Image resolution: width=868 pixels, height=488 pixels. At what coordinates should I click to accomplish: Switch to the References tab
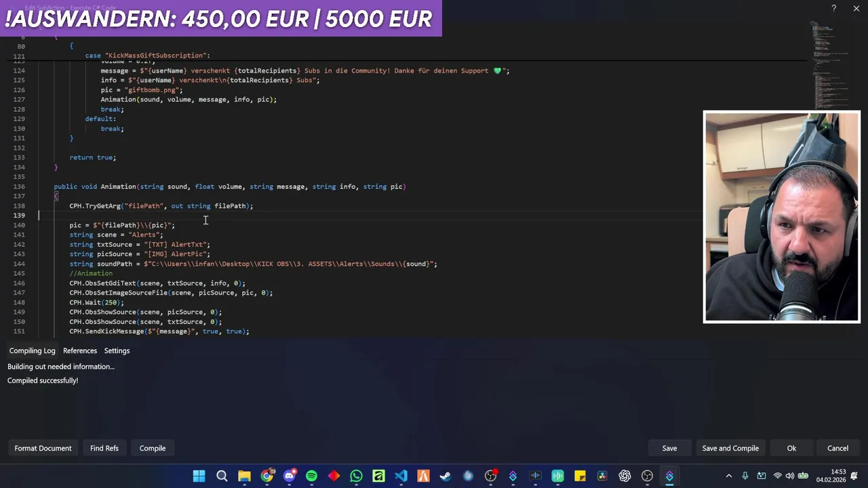pos(80,350)
